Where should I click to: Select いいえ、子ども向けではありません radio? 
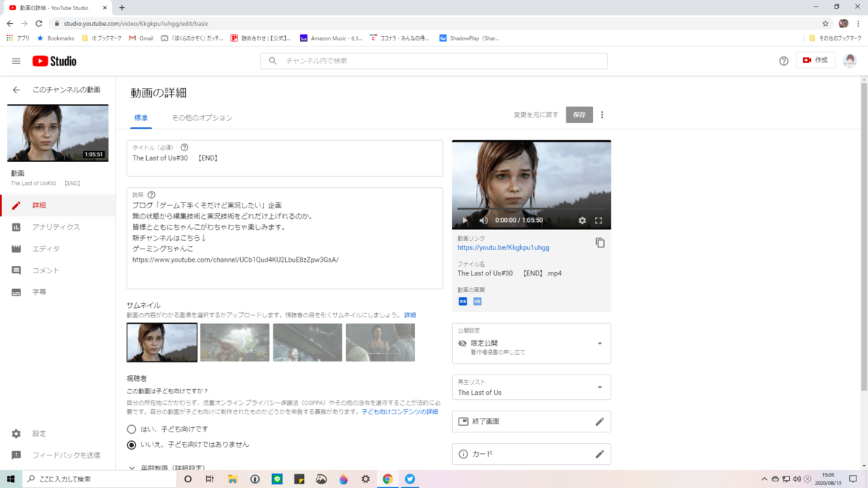pyautogui.click(x=132, y=445)
